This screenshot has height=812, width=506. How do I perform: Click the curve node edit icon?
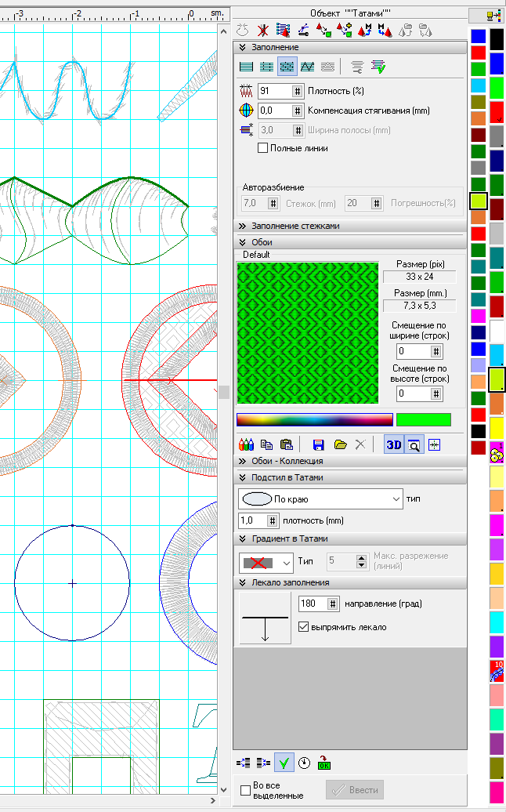(303, 31)
